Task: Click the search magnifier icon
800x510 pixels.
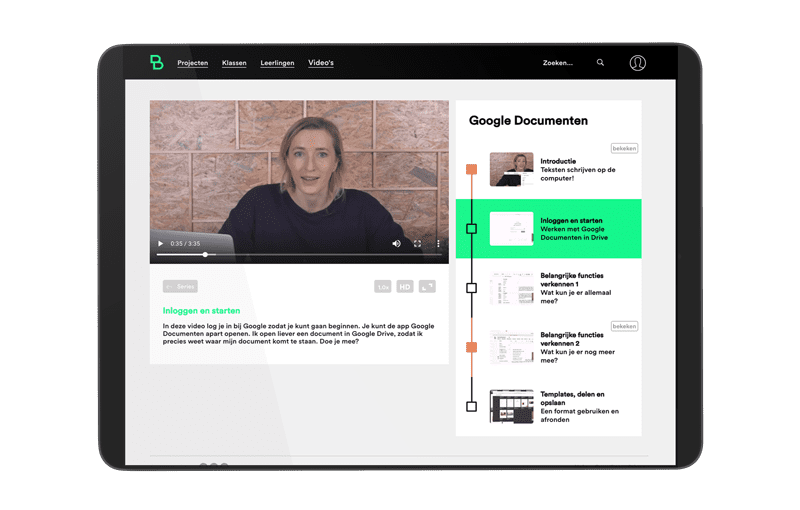Action: tap(600, 63)
